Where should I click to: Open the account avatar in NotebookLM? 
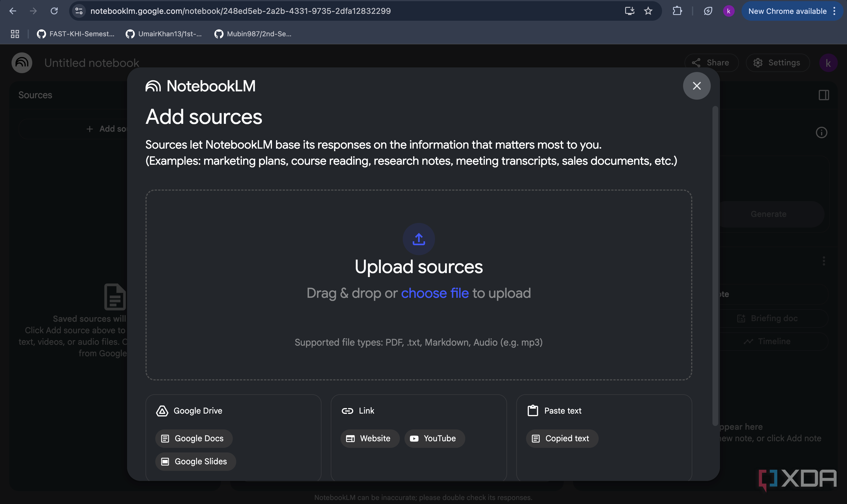(x=828, y=63)
